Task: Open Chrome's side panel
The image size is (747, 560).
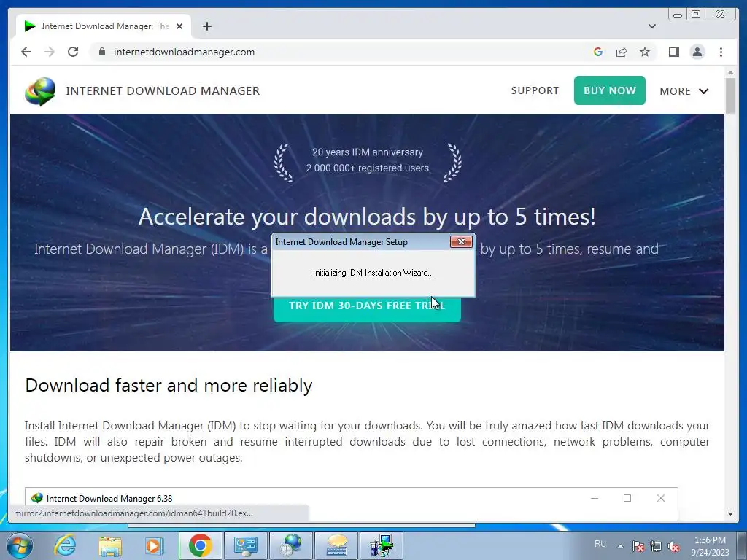Action: pos(673,52)
